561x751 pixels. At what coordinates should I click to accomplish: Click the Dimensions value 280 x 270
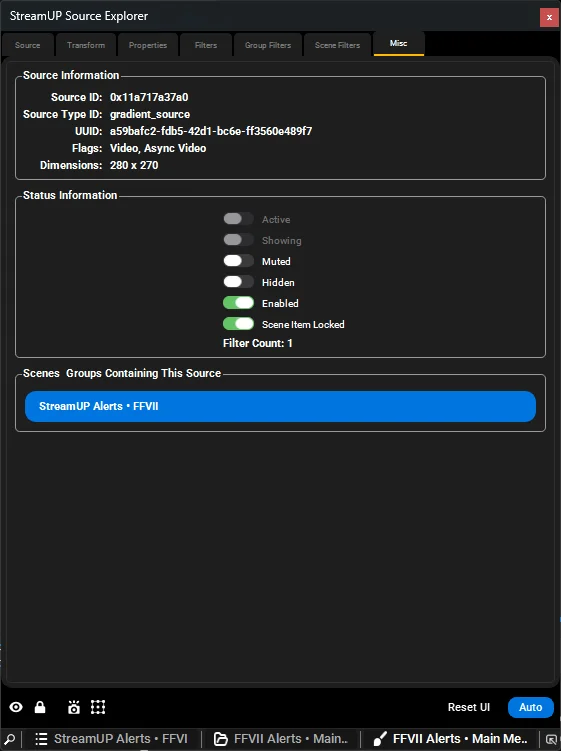pyautogui.click(x=134, y=165)
